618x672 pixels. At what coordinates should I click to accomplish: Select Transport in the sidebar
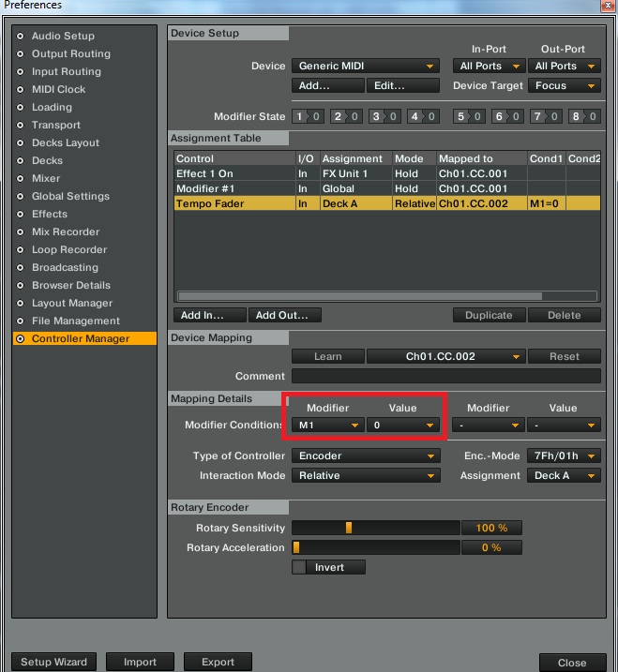click(55, 125)
